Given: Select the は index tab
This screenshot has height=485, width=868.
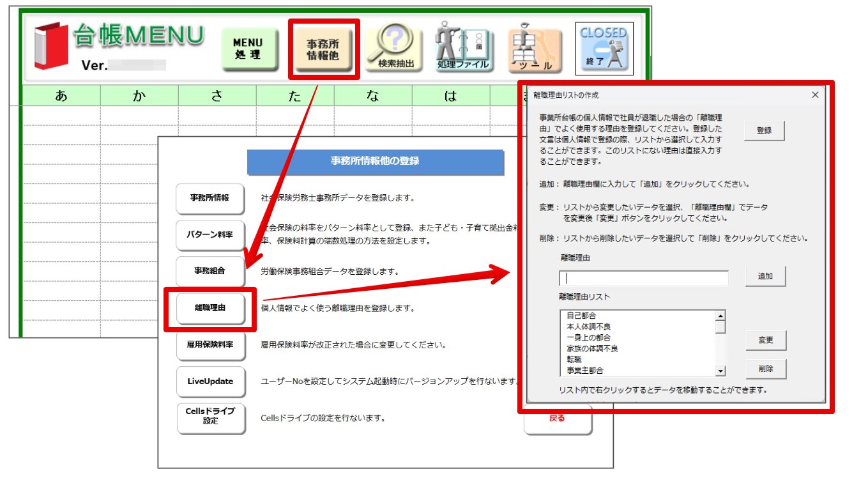Looking at the screenshot, I should coord(451,96).
